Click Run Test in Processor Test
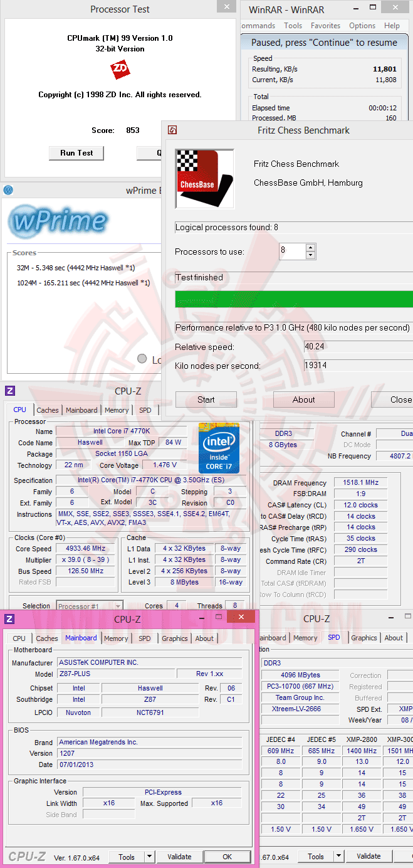 pos(76,153)
